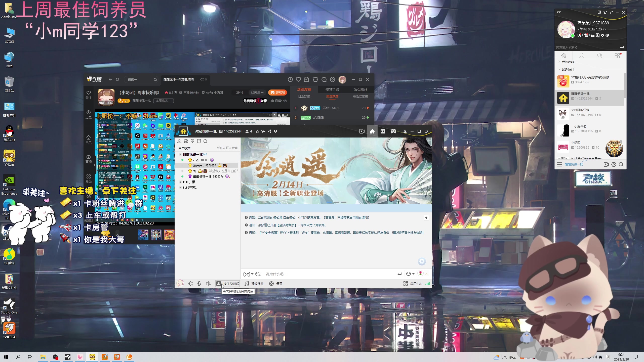Image resolution: width=644 pixels, height=362 pixels.
Task: Open the game controller dropdown beside chat input
Action: pos(248,274)
